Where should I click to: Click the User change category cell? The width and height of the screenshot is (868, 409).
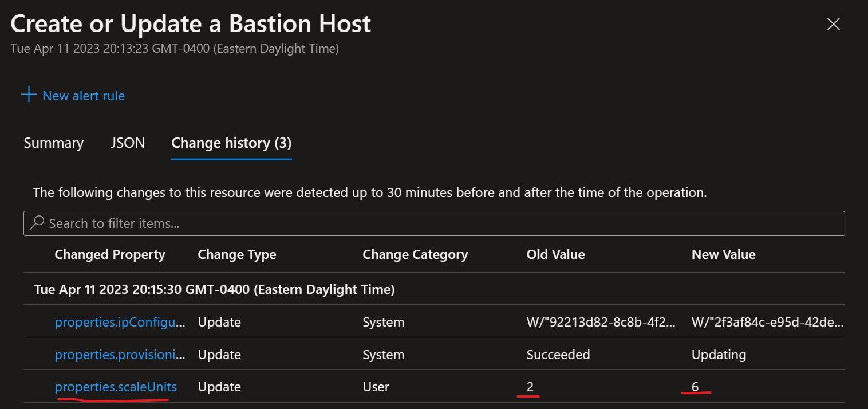coord(376,387)
